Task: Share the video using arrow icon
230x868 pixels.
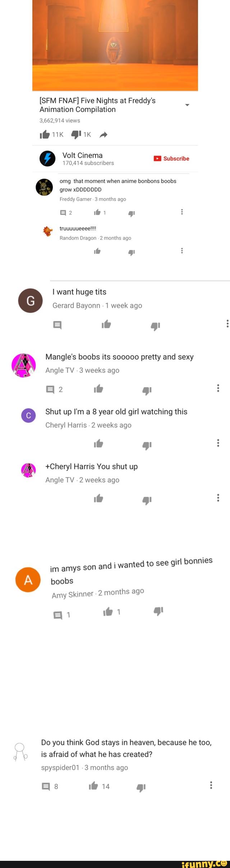Action: click(x=103, y=135)
